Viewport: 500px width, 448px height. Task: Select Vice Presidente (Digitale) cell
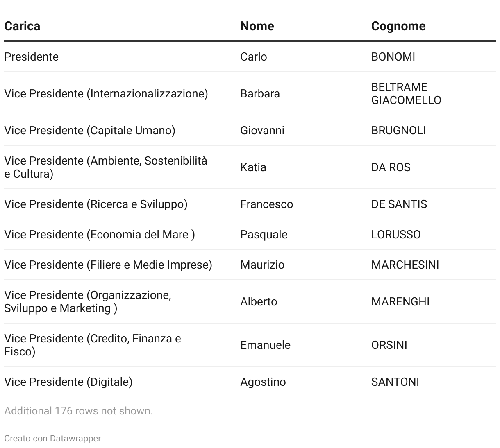click(x=68, y=382)
